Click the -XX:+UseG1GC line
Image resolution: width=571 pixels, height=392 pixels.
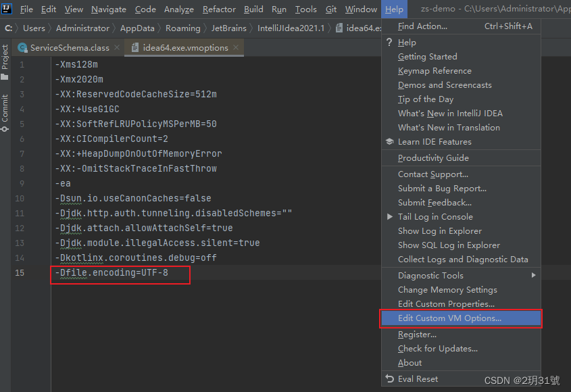click(87, 109)
